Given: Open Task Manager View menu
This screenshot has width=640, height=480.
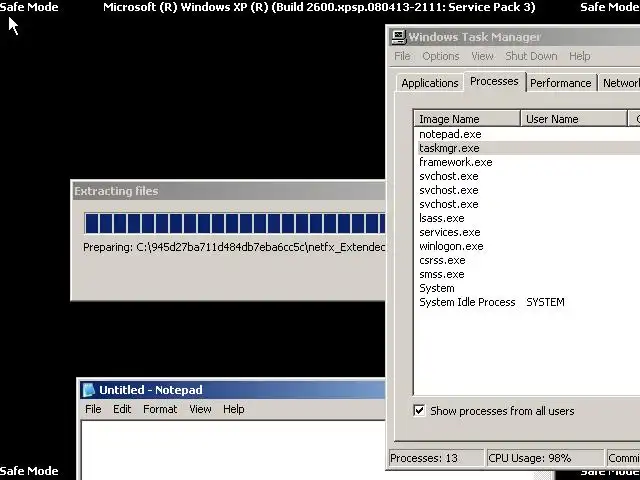Looking at the screenshot, I should point(482,56).
